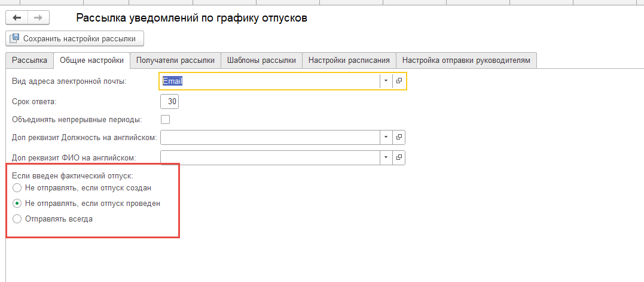Open the Email field's open-form icon
The height and width of the screenshot is (282, 644).
399,81
